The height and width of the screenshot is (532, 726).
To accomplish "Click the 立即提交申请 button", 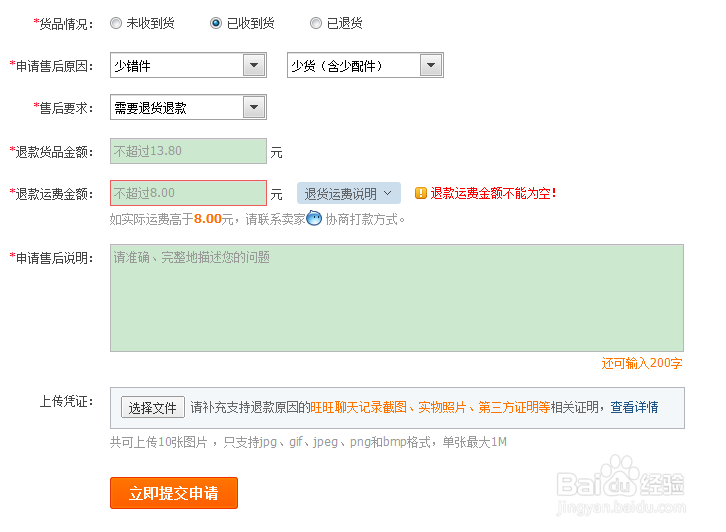I will click(174, 493).
